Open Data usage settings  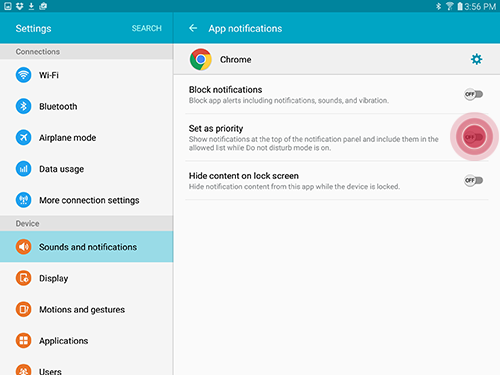87,169
